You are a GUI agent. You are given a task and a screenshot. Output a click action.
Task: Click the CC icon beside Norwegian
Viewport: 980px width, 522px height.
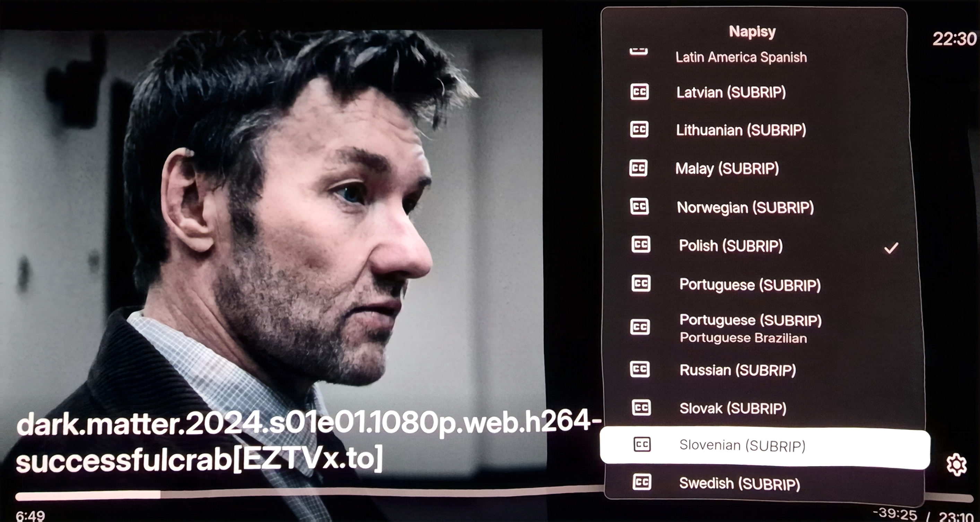point(640,207)
